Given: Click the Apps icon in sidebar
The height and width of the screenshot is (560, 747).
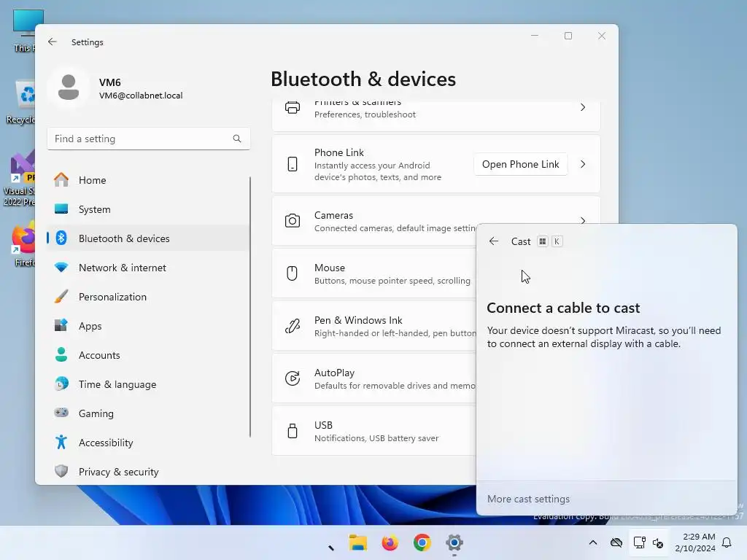Looking at the screenshot, I should (61, 325).
